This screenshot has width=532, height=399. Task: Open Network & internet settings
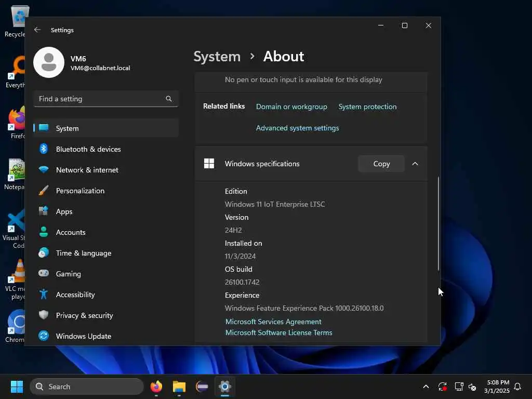pyautogui.click(x=106, y=170)
